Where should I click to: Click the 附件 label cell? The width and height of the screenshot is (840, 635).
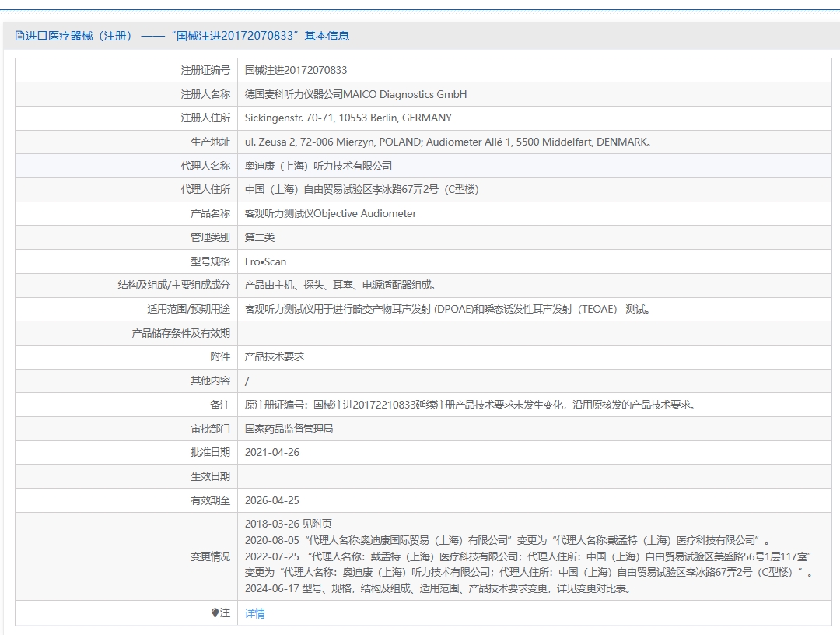127,357
